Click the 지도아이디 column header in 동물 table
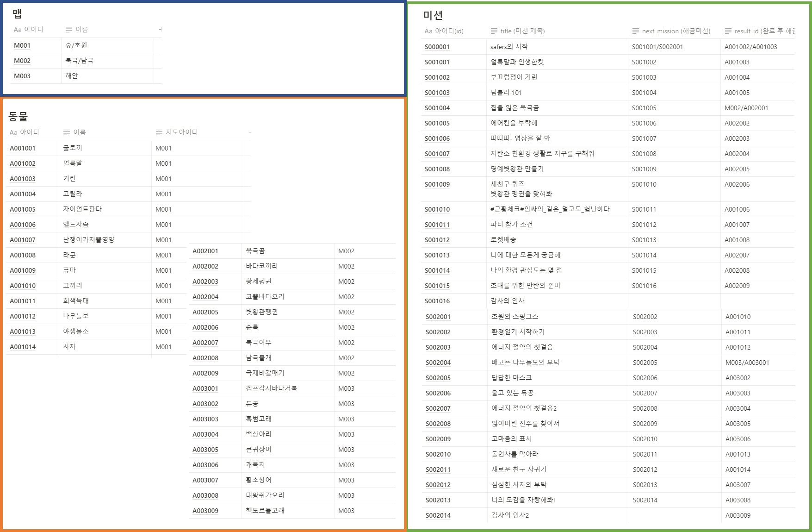The image size is (812, 532). click(x=177, y=132)
